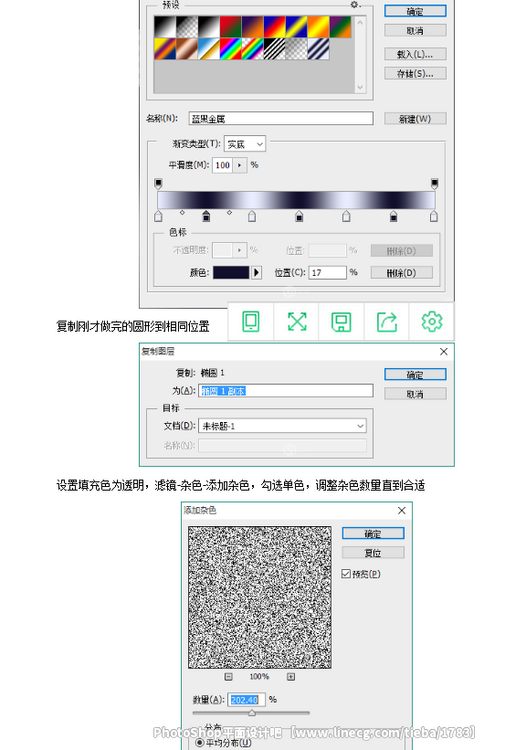Click the tutorial text 复制刚才做完的圆形到相同位置
Image resolution: width=526 pixels, height=750 pixels.
[133, 326]
